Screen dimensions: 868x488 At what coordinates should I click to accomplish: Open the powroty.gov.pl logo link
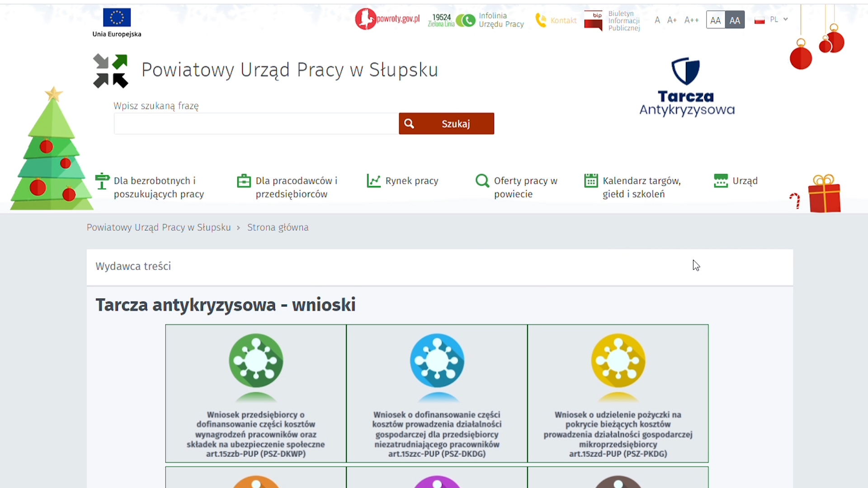(387, 19)
